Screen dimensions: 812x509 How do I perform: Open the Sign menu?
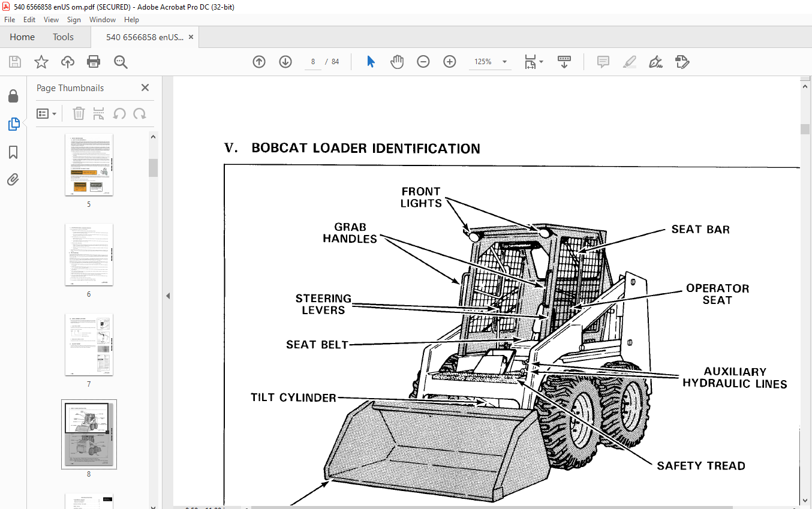[x=74, y=20]
